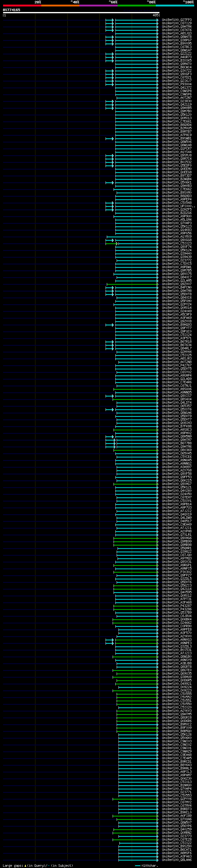197x868 pixels.
Task: Select hit label UniRef100_Q5XXT6
Action: pyautogui.click(x=177, y=410)
